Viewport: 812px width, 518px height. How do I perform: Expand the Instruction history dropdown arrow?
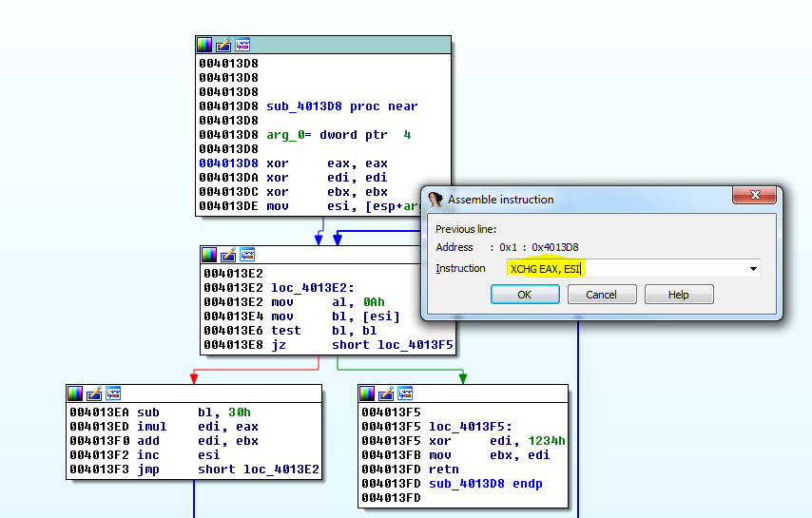click(754, 269)
